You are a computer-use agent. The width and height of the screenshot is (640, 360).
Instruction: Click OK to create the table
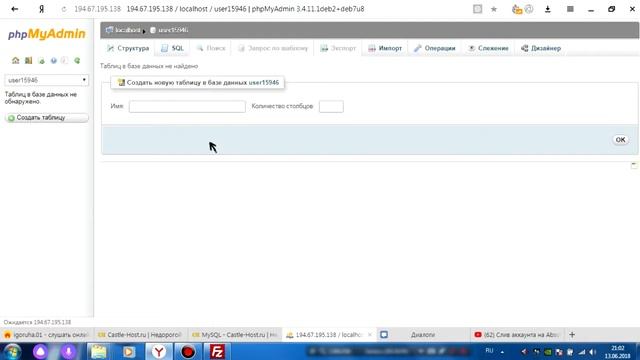[x=620, y=140]
